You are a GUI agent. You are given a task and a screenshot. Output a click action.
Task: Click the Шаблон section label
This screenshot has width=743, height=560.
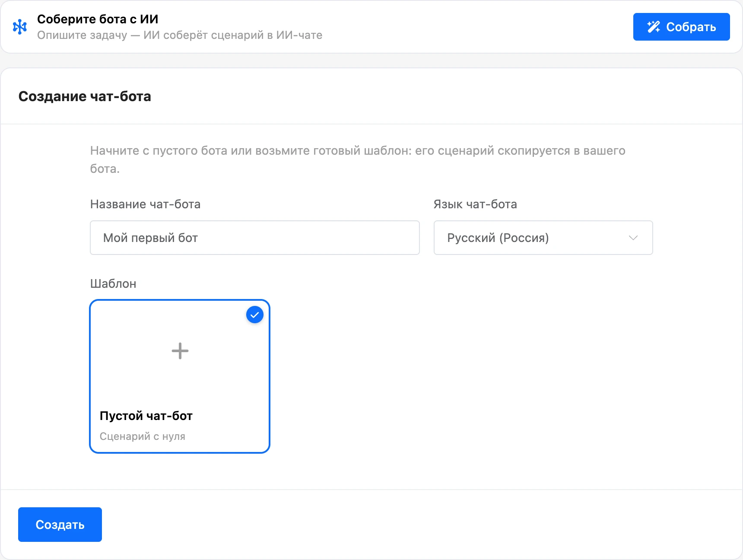coord(113,283)
